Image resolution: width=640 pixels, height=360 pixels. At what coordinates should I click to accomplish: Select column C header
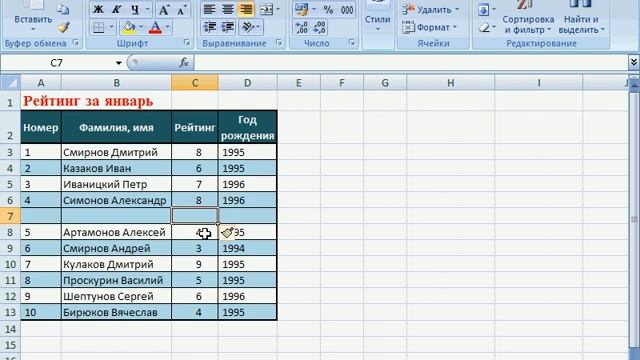click(195, 83)
